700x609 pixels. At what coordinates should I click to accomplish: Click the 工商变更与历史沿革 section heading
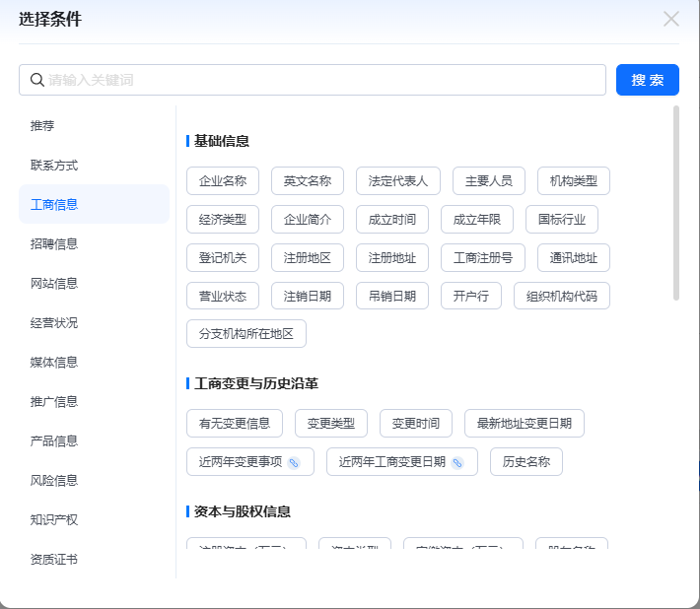click(x=256, y=383)
